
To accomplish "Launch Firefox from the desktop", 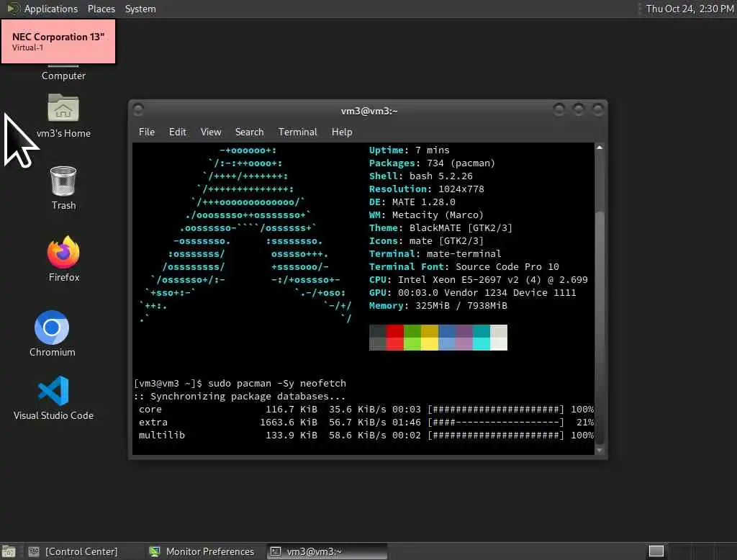I will pos(64,259).
